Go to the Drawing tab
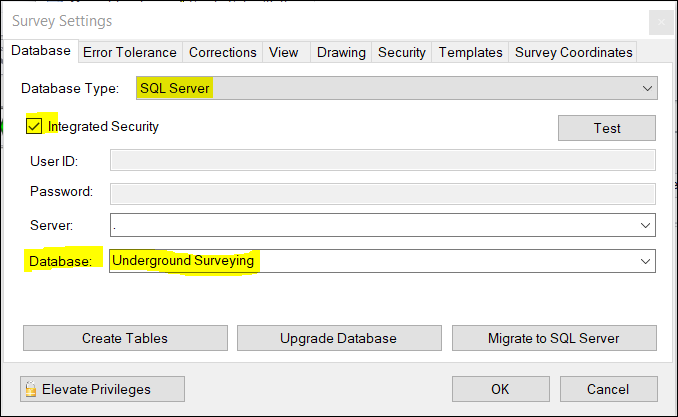 pyautogui.click(x=341, y=52)
